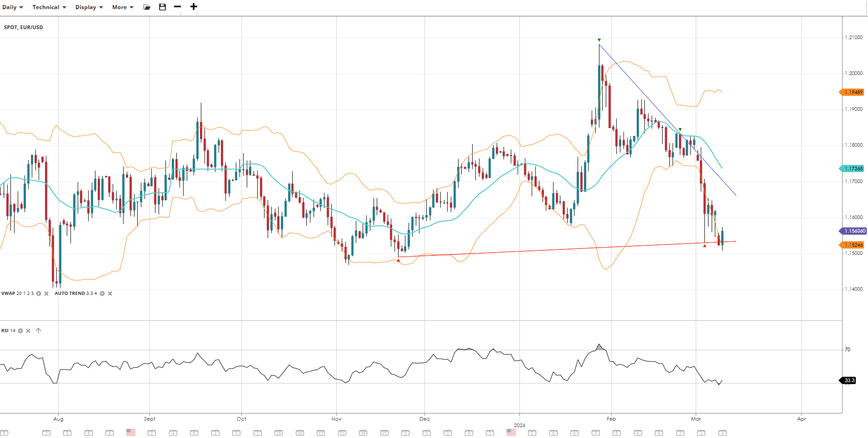868x438 pixels.
Task: Expand the Technical indicators menu
Action: coord(49,7)
